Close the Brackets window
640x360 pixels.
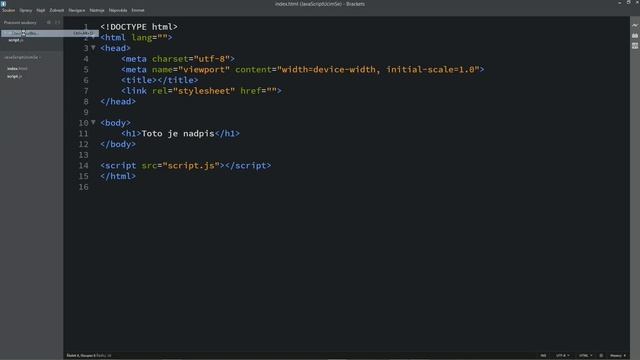tap(637, 3)
